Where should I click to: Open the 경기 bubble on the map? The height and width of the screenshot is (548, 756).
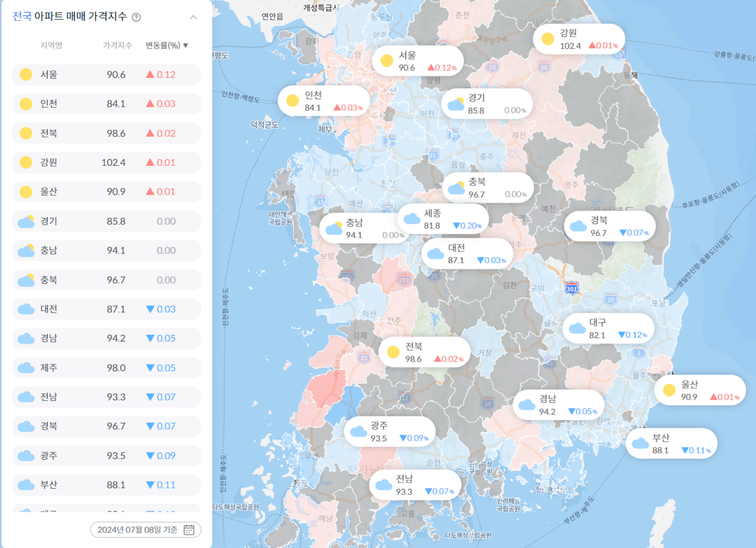click(x=487, y=103)
